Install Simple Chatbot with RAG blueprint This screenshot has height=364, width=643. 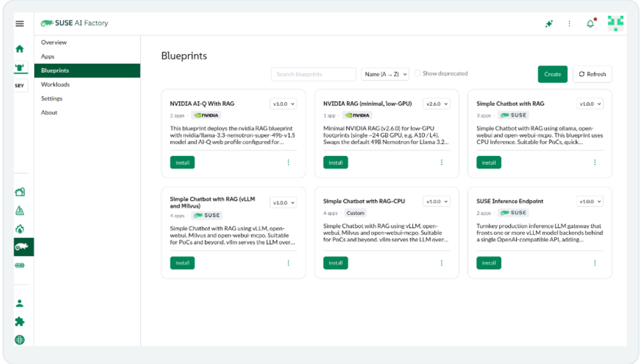click(x=489, y=163)
